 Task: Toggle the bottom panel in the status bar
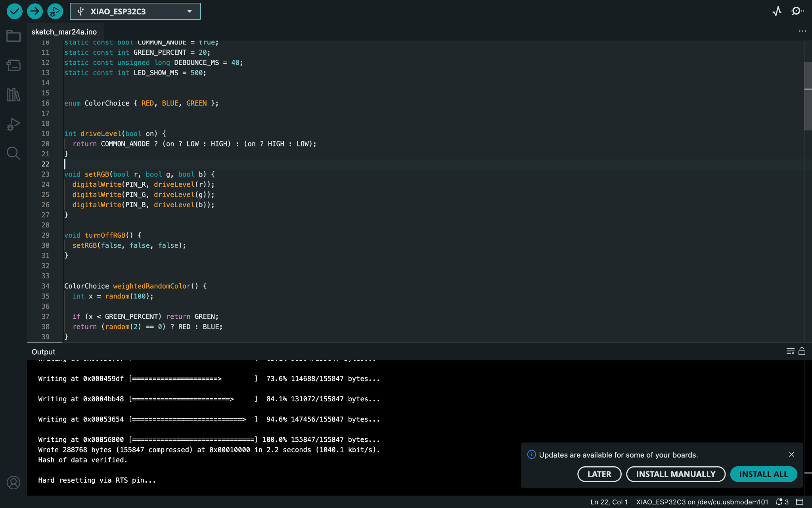coord(800,502)
